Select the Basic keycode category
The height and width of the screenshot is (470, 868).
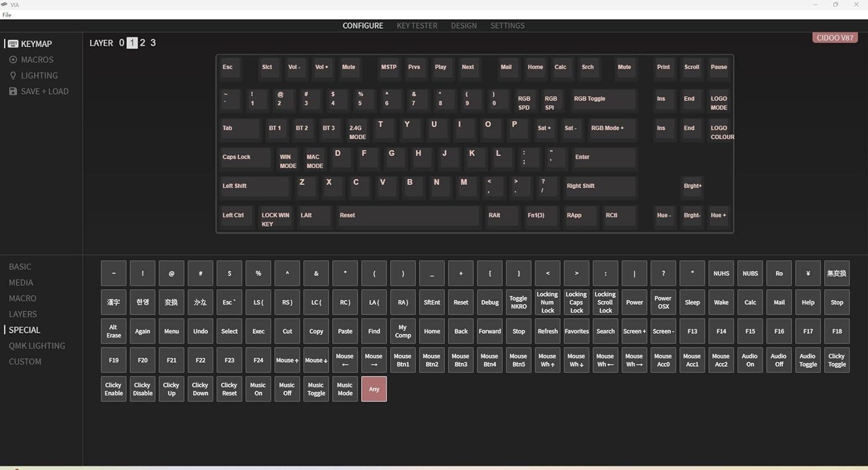(x=20, y=267)
